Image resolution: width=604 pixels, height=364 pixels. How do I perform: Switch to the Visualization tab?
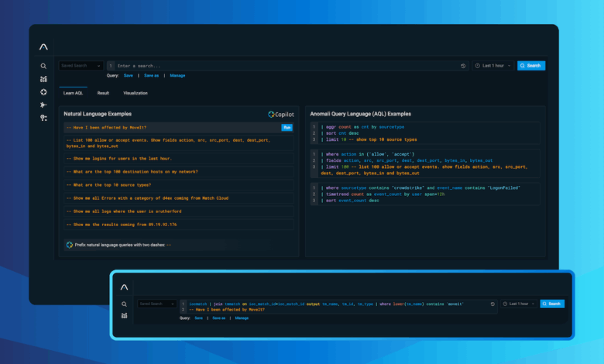(136, 93)
